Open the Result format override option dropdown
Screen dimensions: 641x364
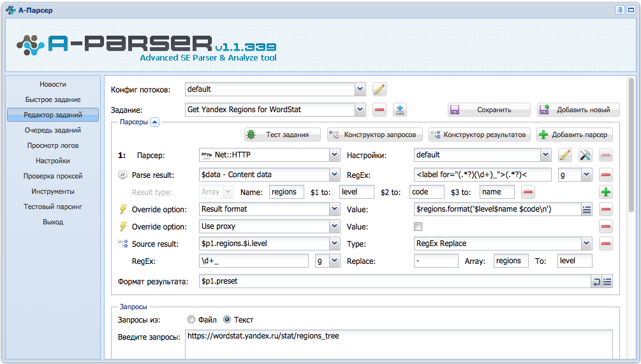pos(334,209)
